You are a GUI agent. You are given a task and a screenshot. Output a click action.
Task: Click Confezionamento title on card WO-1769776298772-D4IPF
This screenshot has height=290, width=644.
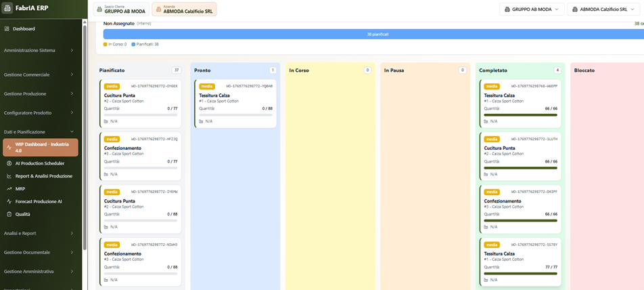point(503,201)
